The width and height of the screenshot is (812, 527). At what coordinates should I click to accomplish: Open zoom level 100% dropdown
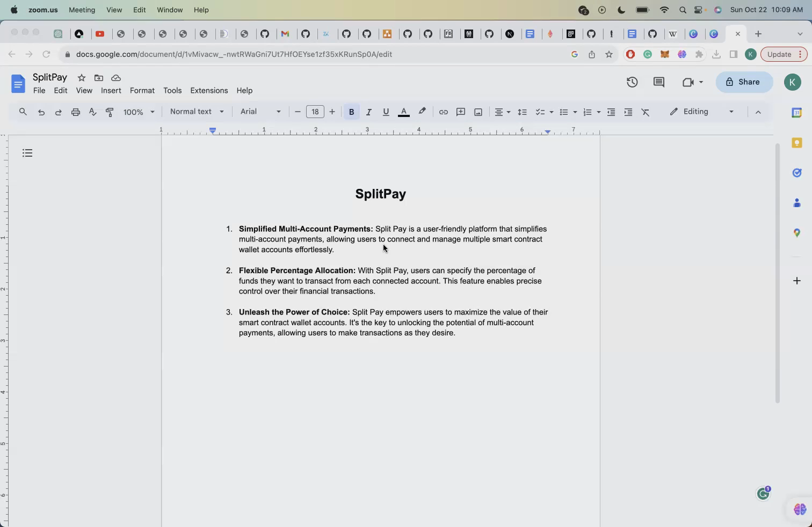(x=139, y=112)
